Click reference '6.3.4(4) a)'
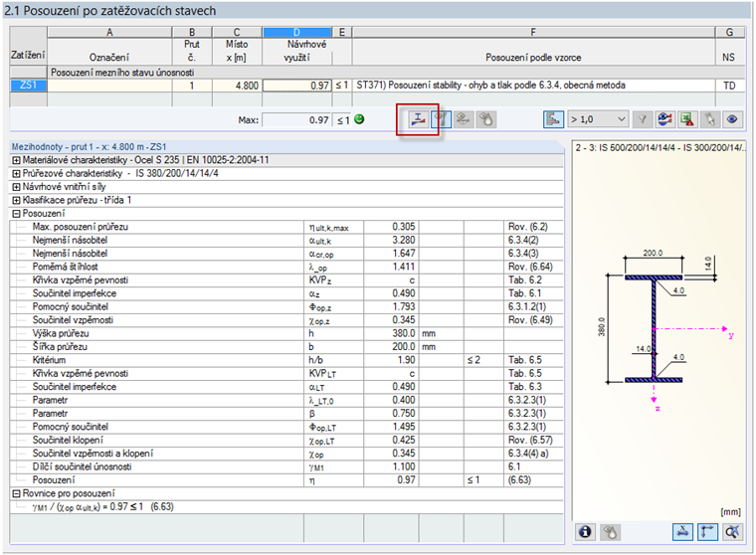Screen dimensions: 756x555 pyautogui.click(x=528, y=454)
